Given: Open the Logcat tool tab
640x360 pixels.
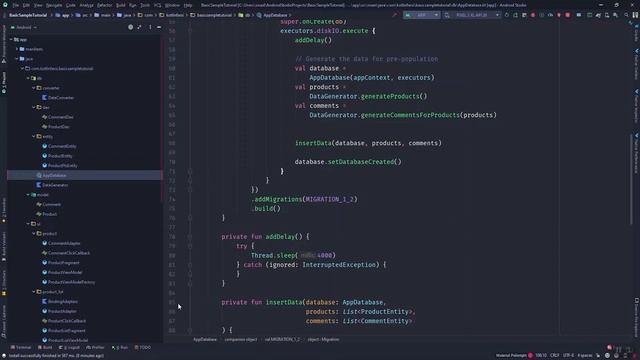Looking at the screenshot, I should coord(69,347).
